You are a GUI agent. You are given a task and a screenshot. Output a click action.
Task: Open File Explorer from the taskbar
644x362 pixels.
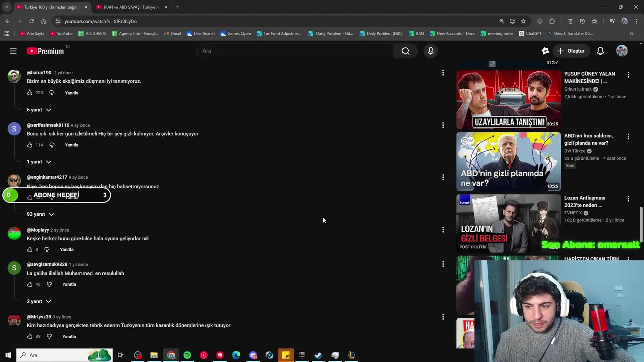tap(154, 355)
